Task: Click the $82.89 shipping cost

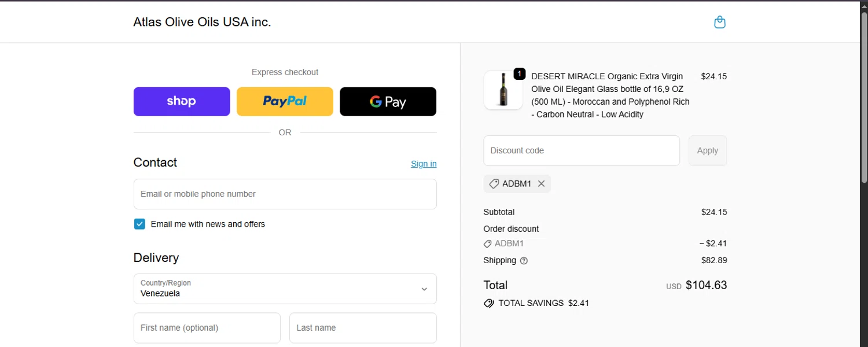Action: click(x=714, y=260)
